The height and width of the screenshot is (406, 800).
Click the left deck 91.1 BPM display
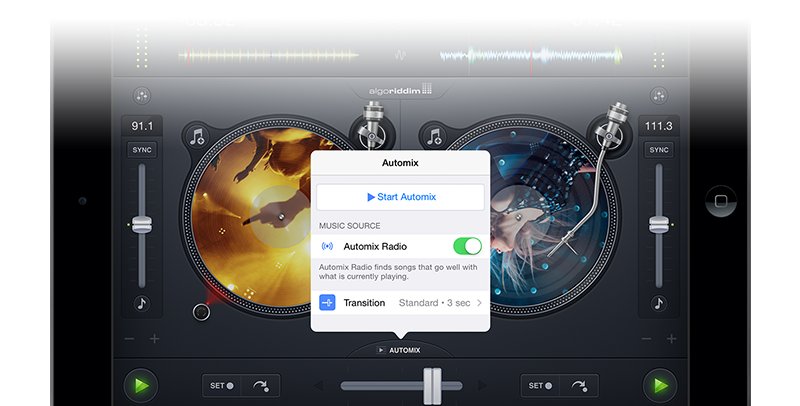click(x=142, y=126)
